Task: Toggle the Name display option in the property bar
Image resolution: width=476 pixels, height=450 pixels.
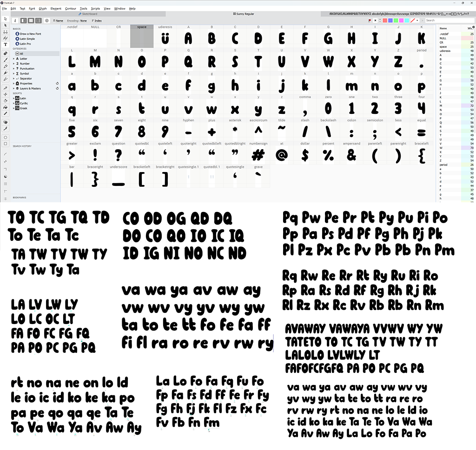Action: (x=59, y=20)
